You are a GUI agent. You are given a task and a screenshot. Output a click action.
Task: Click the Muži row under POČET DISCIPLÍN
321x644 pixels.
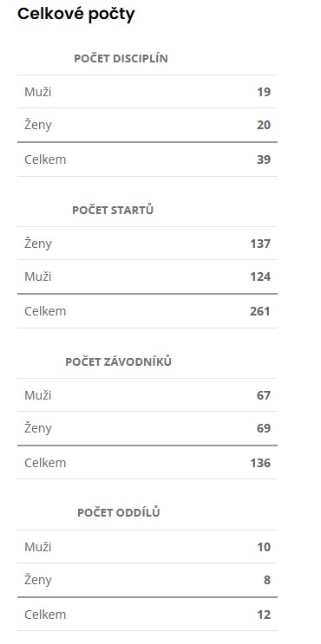click(x=147, y=92)
